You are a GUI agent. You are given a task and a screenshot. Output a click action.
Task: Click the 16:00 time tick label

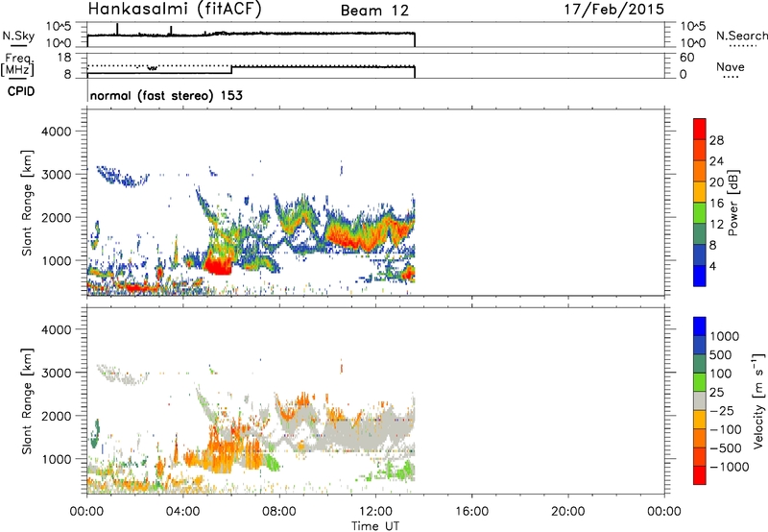pyautogui.click(x=471, y=512)
